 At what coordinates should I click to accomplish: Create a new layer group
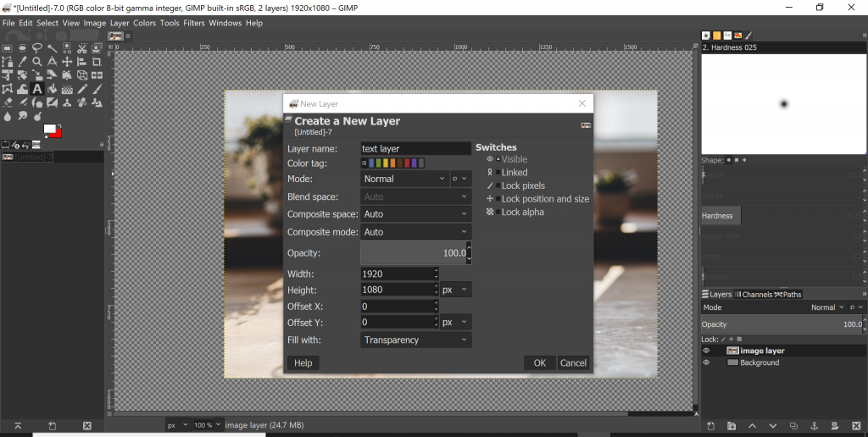731,425
